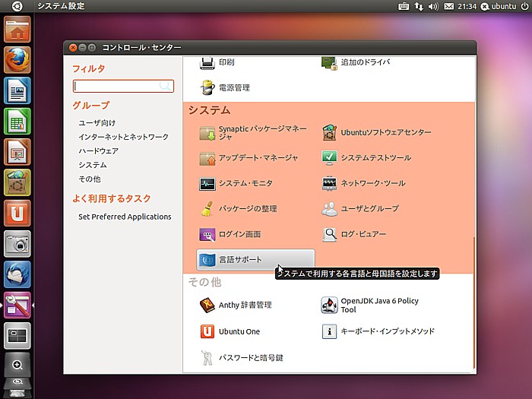Screen dimensions: 532x399
Task: Launch Thunderbird mail from launcher
Action: point(17,274)
